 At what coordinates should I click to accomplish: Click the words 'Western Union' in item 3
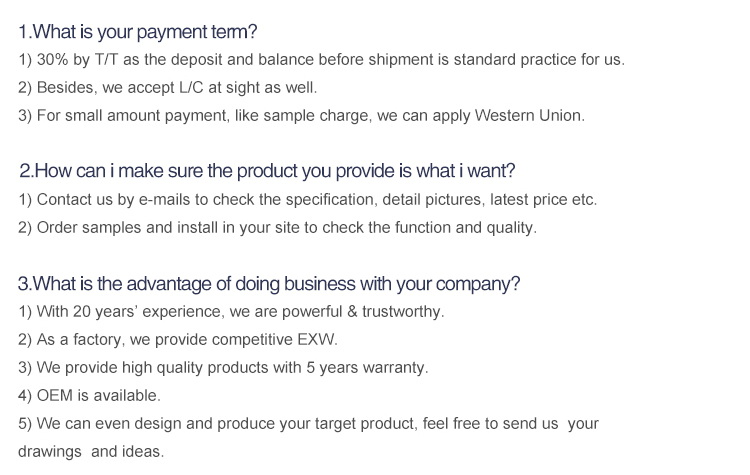click(529, 115)
